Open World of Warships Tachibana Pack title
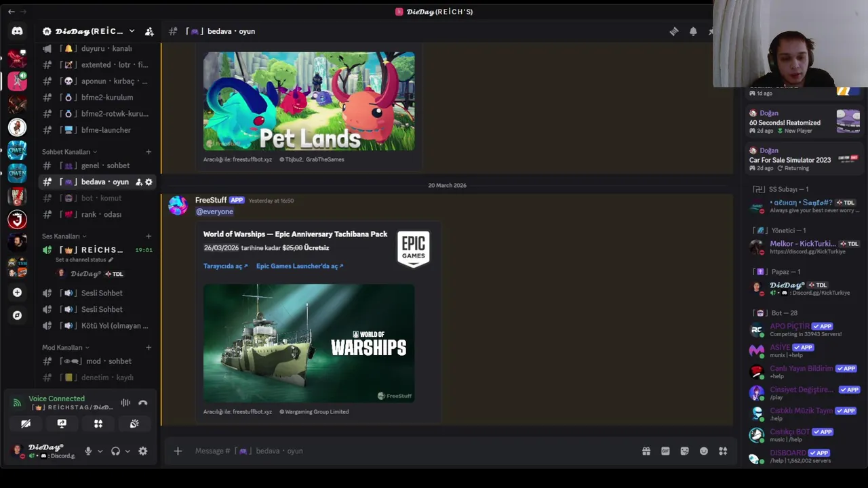868x488 pixels. tap(295, 234)
